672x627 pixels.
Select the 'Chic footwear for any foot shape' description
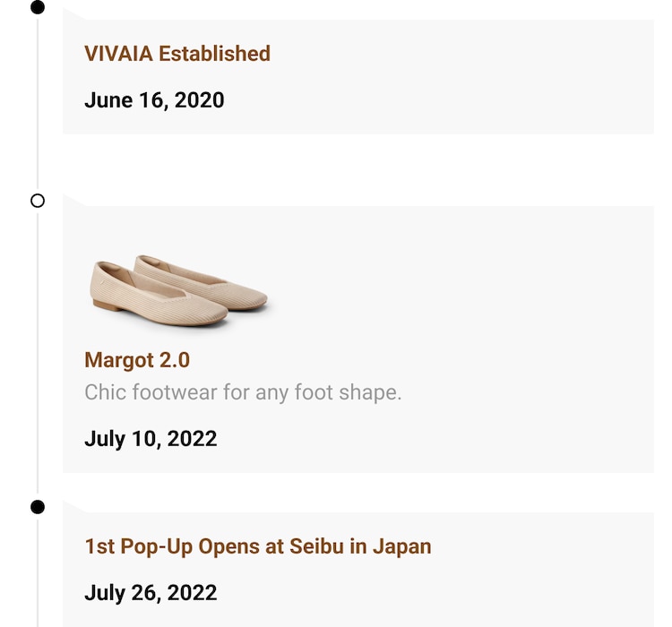[243, 392]
